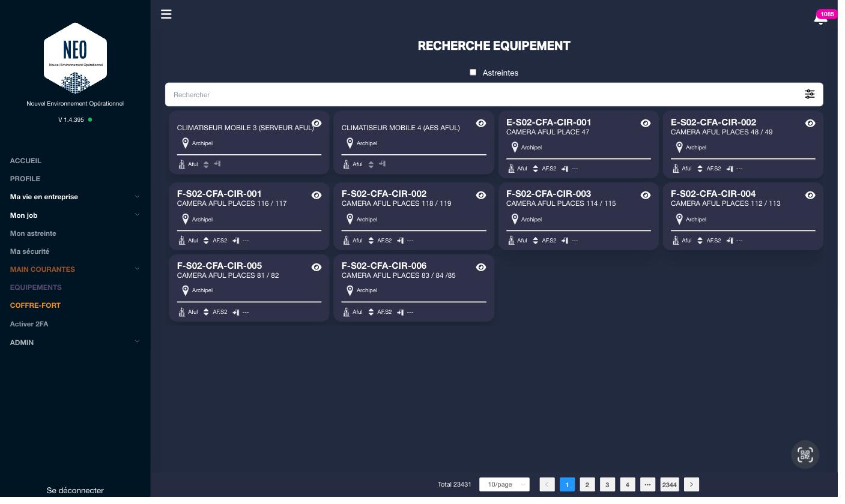
Task: View details of CLIMATISEUR MOBILE 3 via eye icon
Action: click(316, 124)
